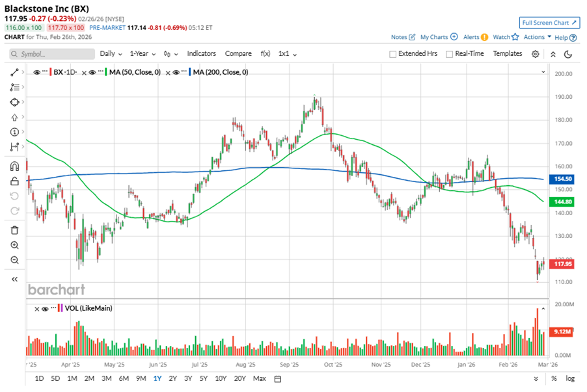The width and height of the screenshot is (587, 392).
Task: Open the Help menu
Action: pos(566,38)
